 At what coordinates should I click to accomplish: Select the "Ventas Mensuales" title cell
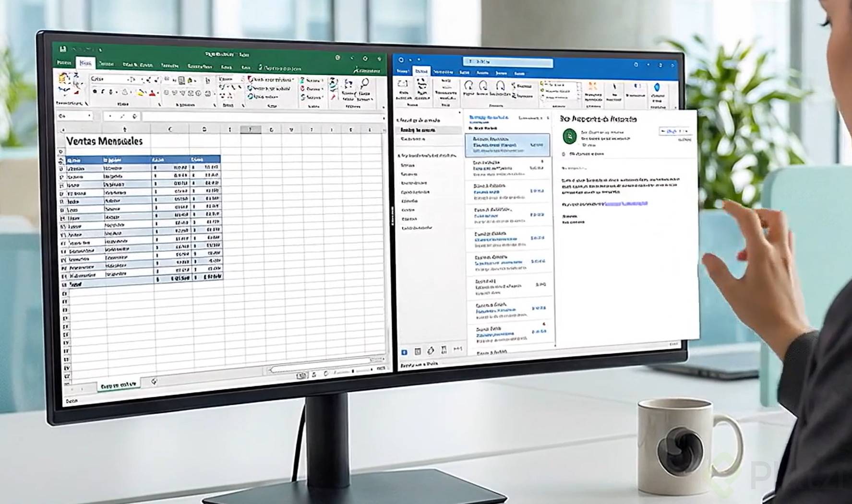click(105, 141)
